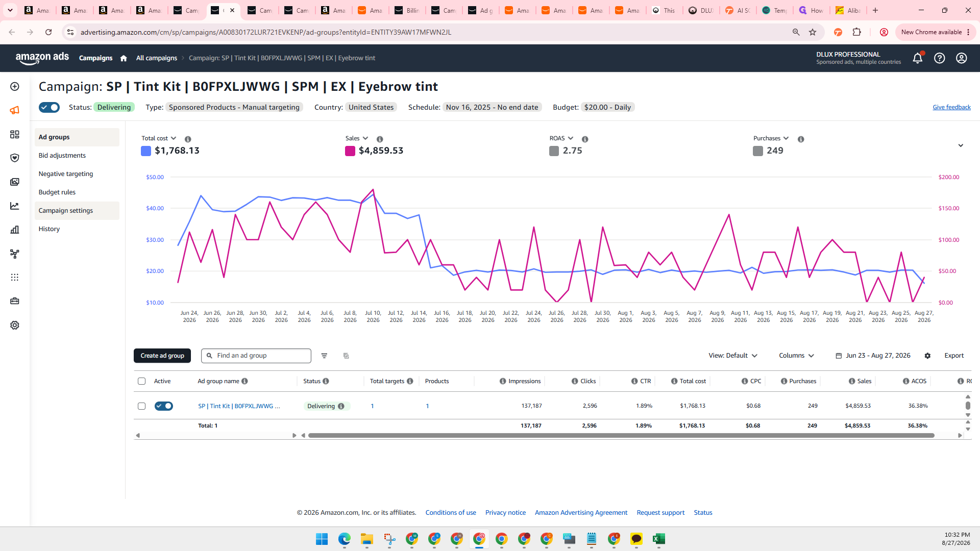Select Ad groups in the side menu

[x=77, y=137]
